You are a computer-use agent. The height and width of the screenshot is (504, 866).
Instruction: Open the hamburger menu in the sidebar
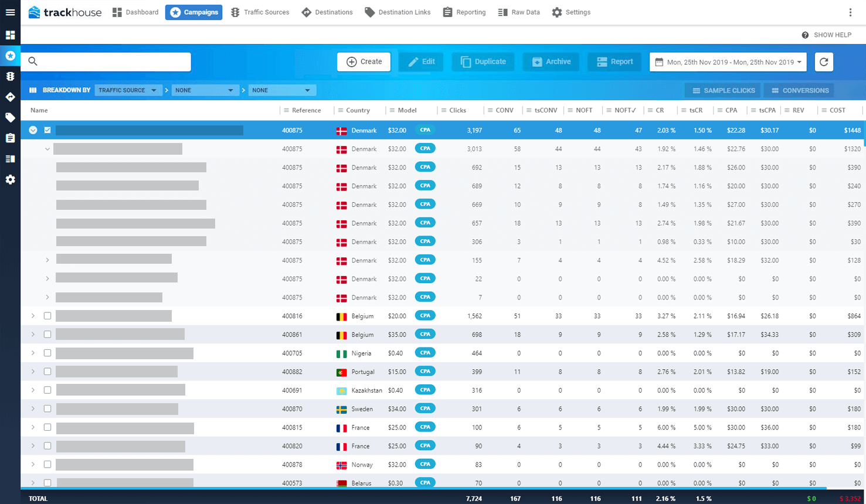(x=10, y=12)
